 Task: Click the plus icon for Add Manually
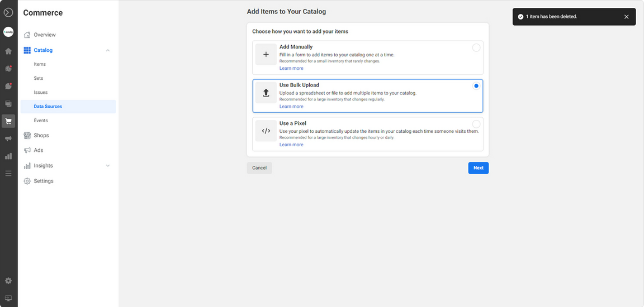[266, 55]
